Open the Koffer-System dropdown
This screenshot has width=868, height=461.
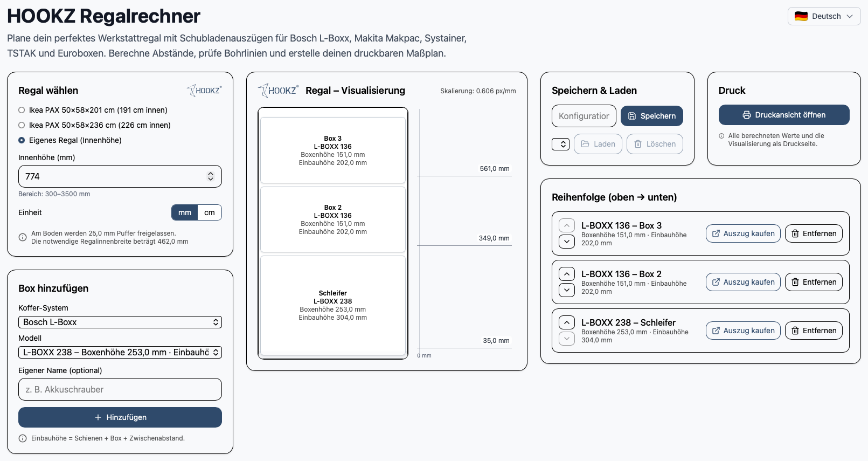(x=120, y=322)
